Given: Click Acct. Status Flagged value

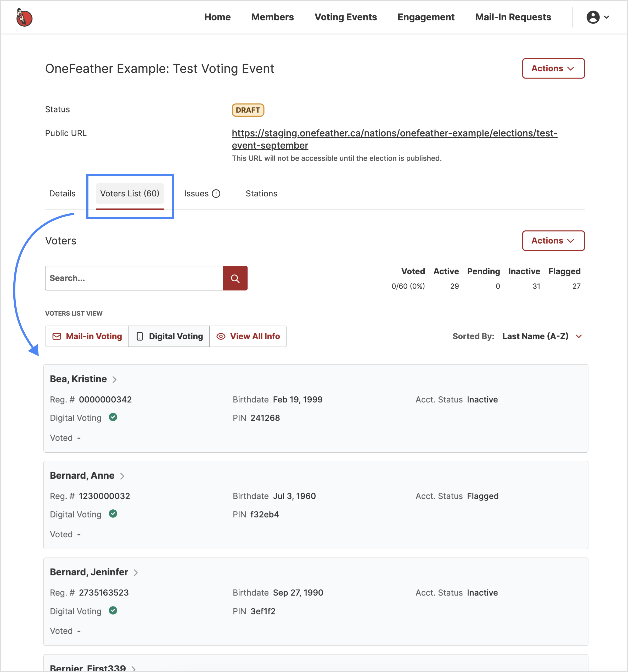Looking at the screenshot, I should pos(483,496).
